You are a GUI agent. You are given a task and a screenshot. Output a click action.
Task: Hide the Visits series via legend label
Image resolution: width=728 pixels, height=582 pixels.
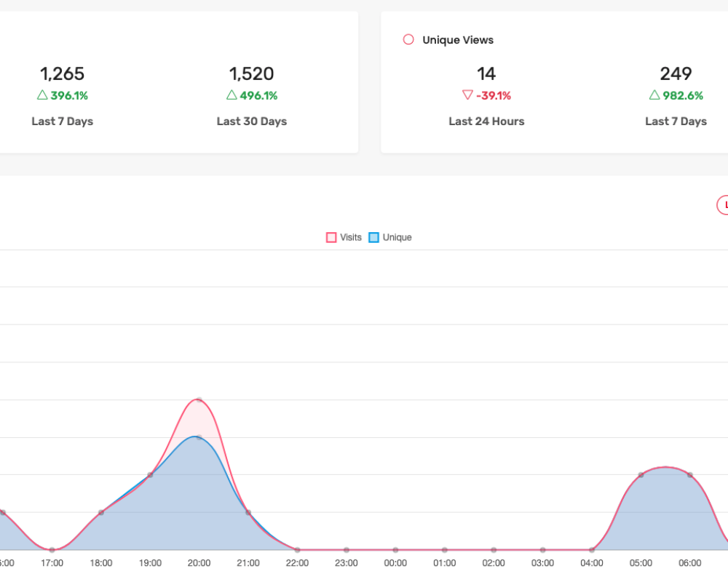351,237
